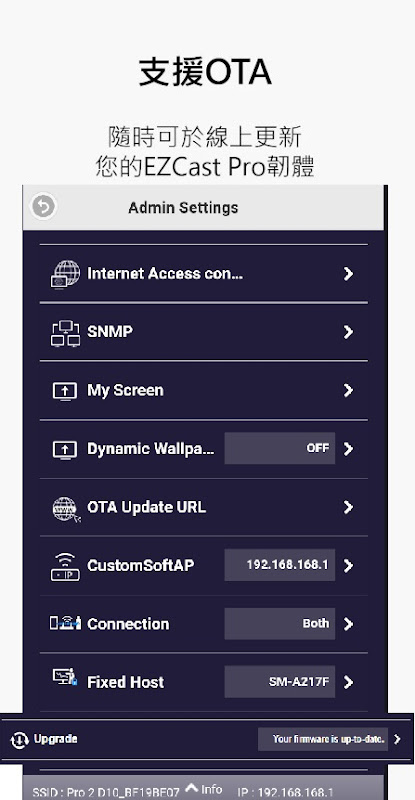Click the Admin Settings title

pos(183,208)
